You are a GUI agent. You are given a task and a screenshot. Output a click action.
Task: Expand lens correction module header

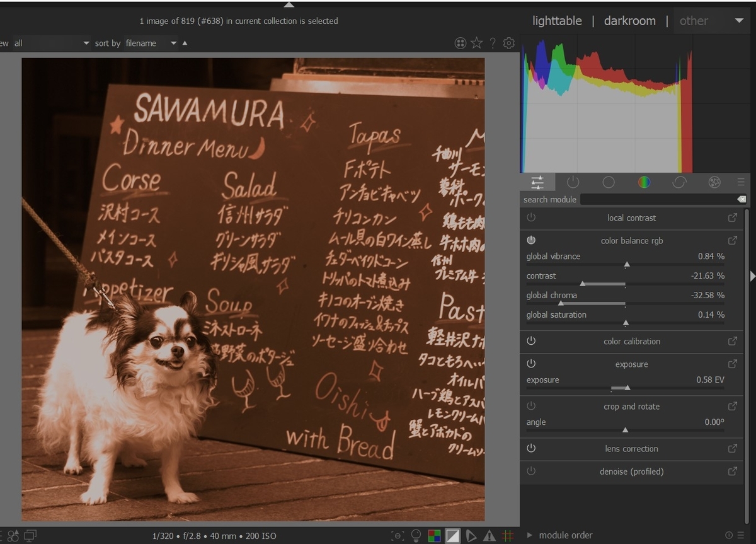(631, 448)
